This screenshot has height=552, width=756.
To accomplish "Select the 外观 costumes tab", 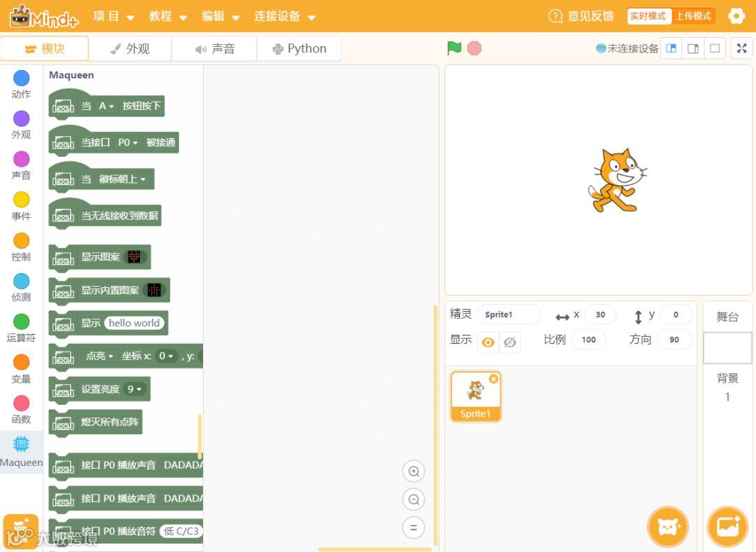I will (130, 49).
